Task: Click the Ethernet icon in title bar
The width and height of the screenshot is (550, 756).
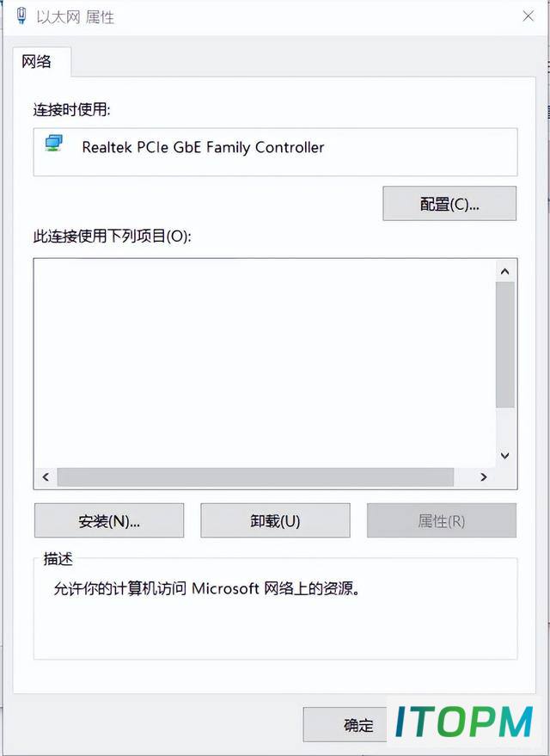Action: tap(21, 15)
